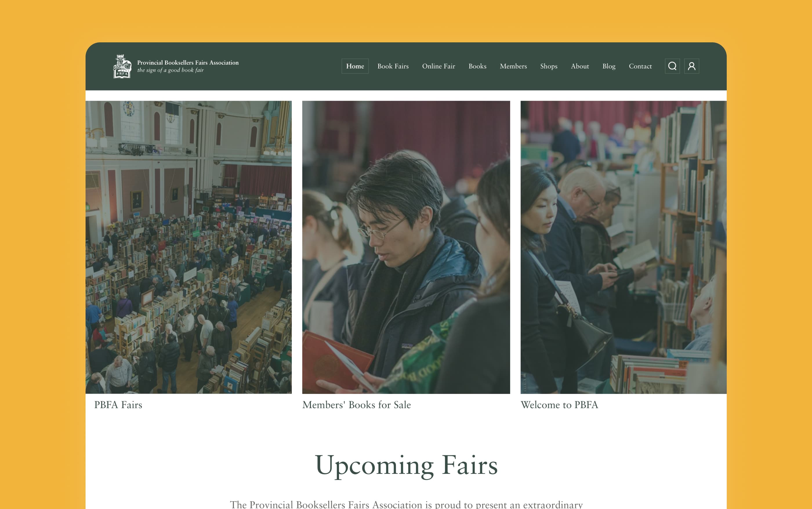
Task: Click Provincial Booksellers Fairs Association title
Action: point(188,63)
